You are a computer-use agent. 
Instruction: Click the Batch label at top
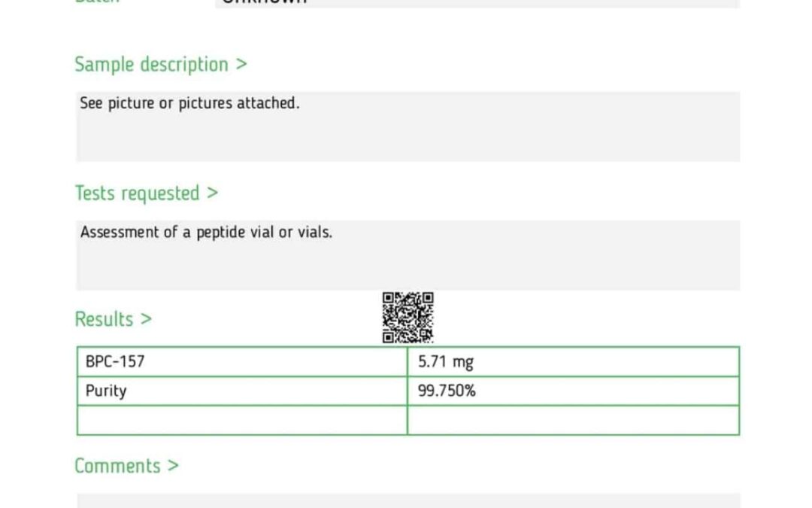(97, 2)
